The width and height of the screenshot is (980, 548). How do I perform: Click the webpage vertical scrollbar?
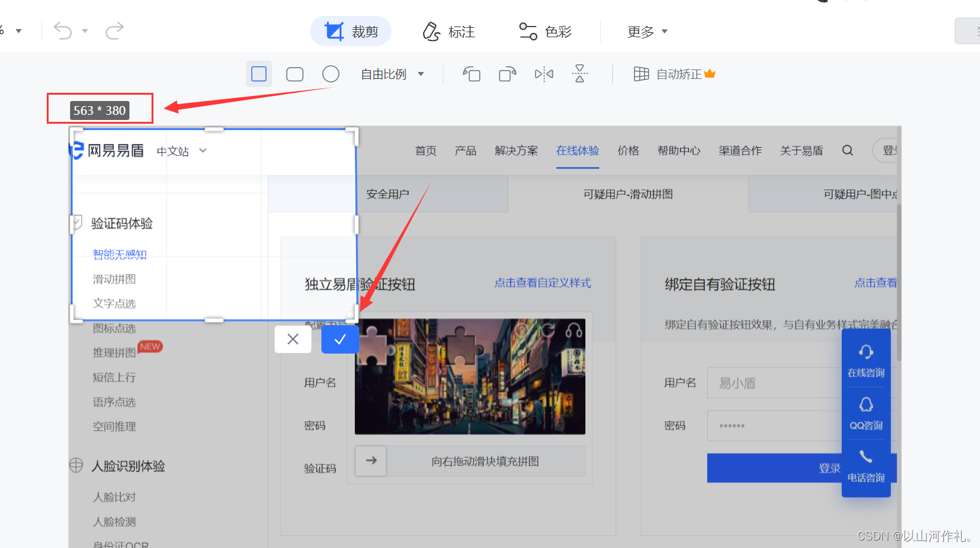899,284
